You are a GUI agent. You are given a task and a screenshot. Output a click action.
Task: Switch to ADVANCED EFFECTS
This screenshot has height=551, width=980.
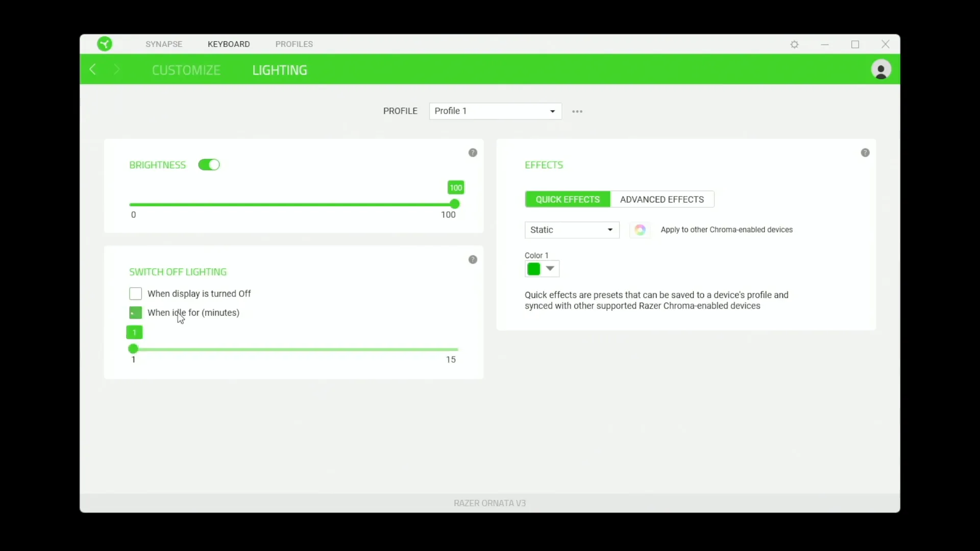pyautogui.click(x=662, y=199)
